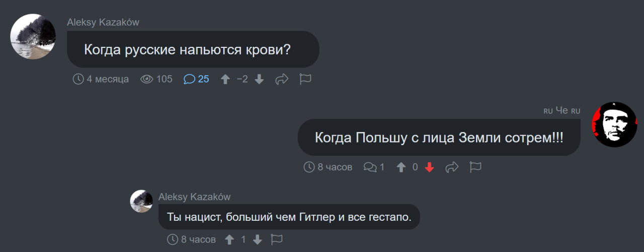The height and width of the screenshot is (252, 644).
Task: Flag the top post with 105 views
Action: pos(305,79)
